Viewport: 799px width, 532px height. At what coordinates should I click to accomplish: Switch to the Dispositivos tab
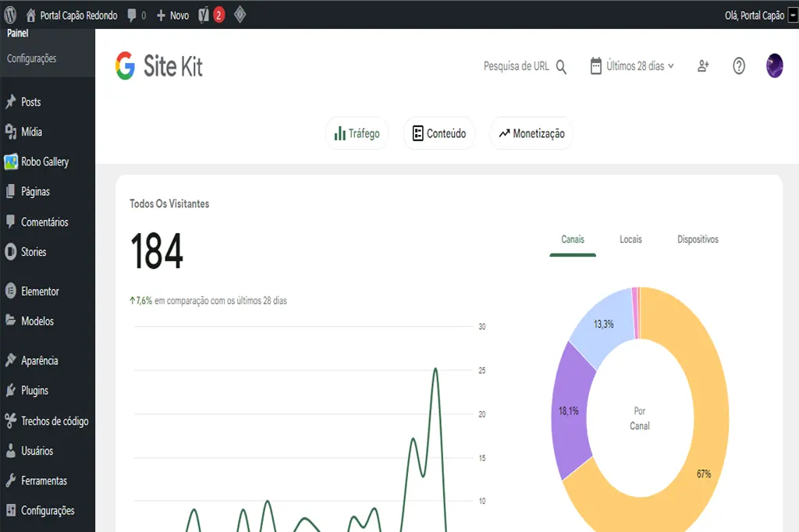698,239
